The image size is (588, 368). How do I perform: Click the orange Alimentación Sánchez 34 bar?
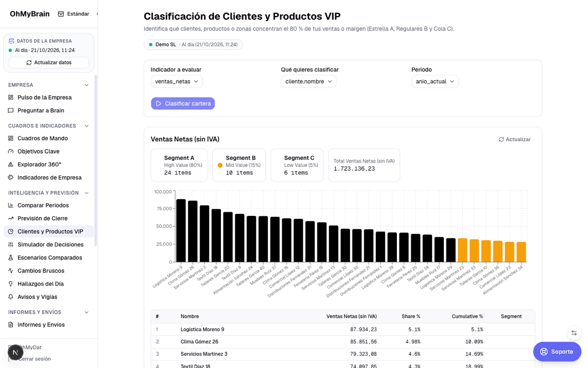pyautogui.click(x=521, y=252)
